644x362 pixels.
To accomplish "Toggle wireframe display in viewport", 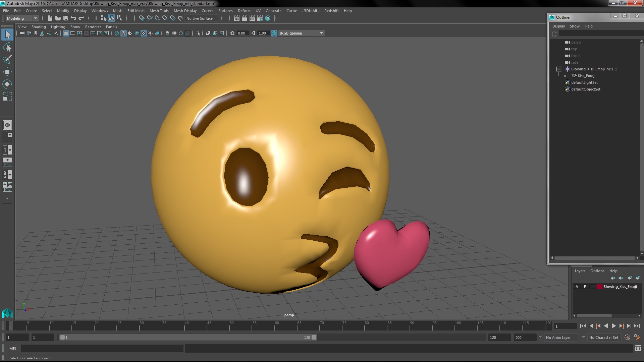I will point(117,33).
